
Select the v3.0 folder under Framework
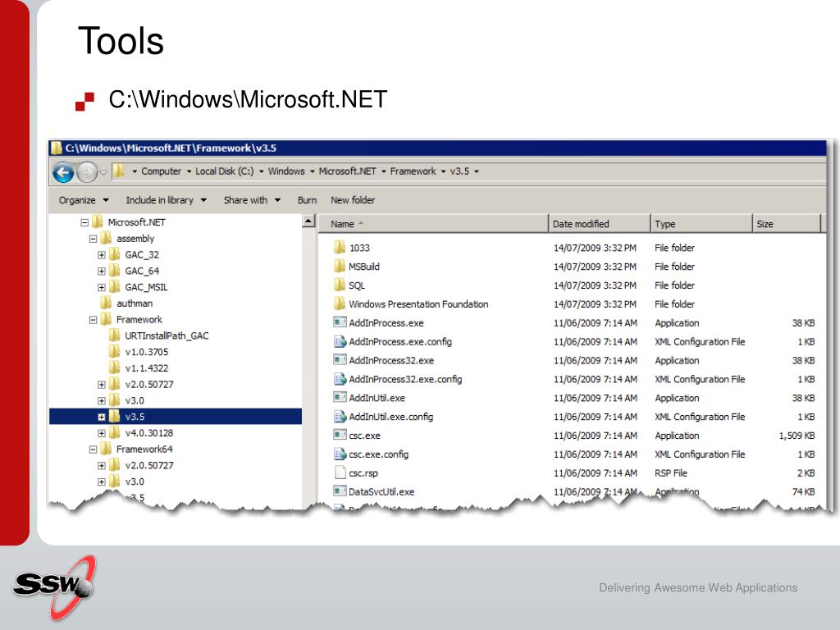(x=135, y=400)
